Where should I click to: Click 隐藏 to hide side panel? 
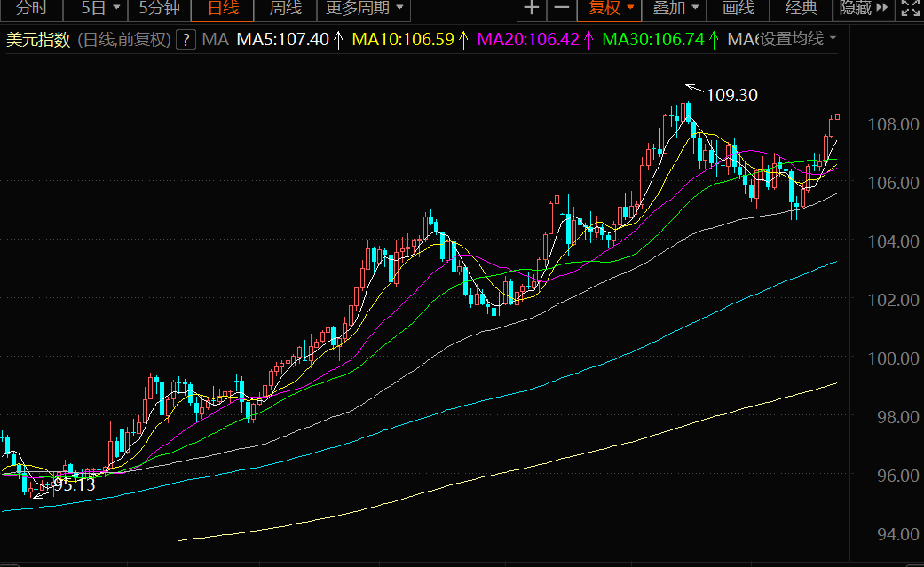(863, 9)
